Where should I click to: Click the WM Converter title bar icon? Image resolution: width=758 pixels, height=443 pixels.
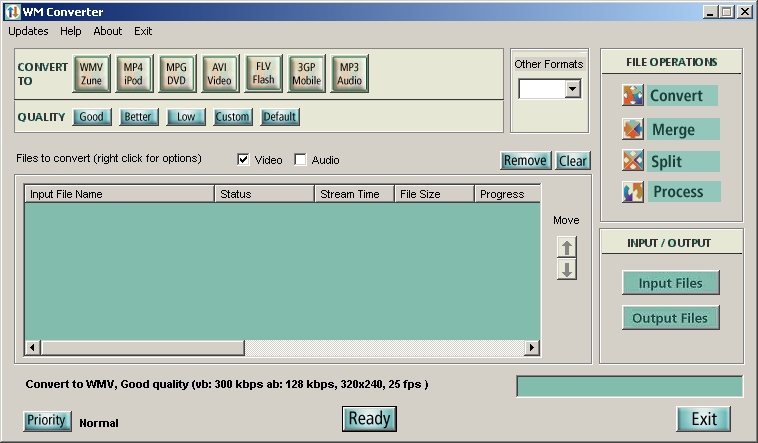[x=12, y=11]
